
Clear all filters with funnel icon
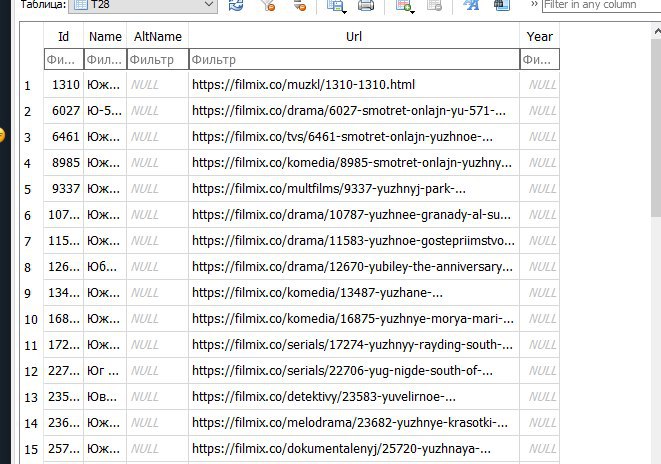tap(267, 5)
